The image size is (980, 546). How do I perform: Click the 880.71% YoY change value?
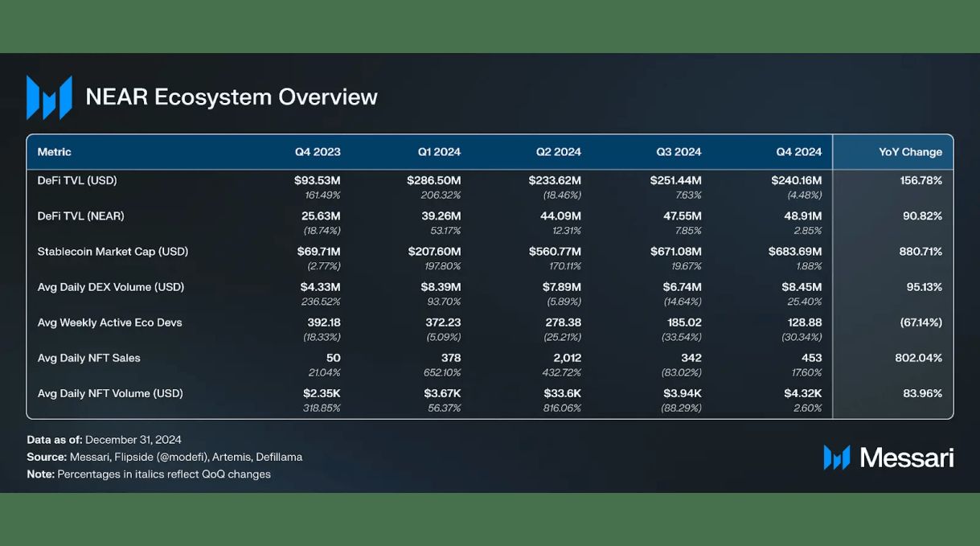click(x=921, y=252)
